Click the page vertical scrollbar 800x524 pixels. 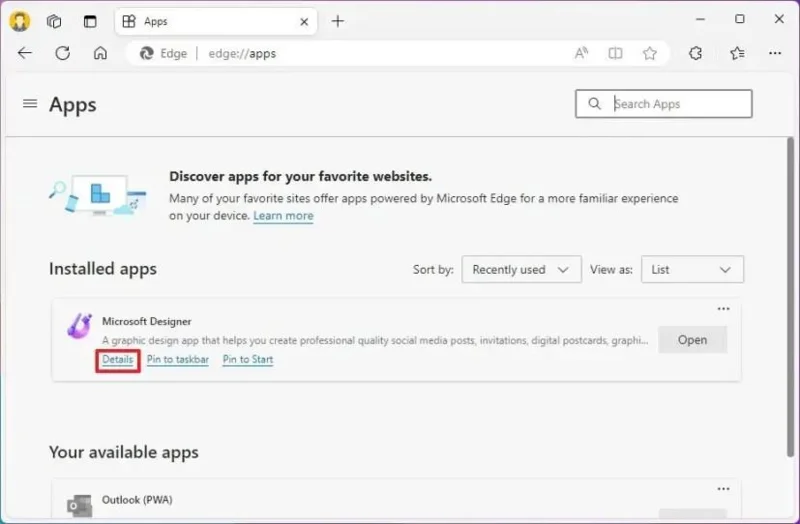790,297
